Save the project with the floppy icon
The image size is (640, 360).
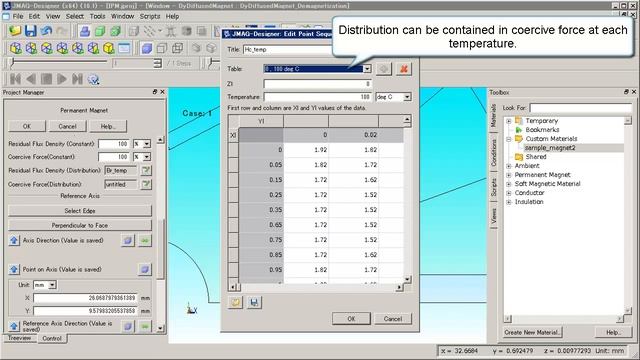31,31
